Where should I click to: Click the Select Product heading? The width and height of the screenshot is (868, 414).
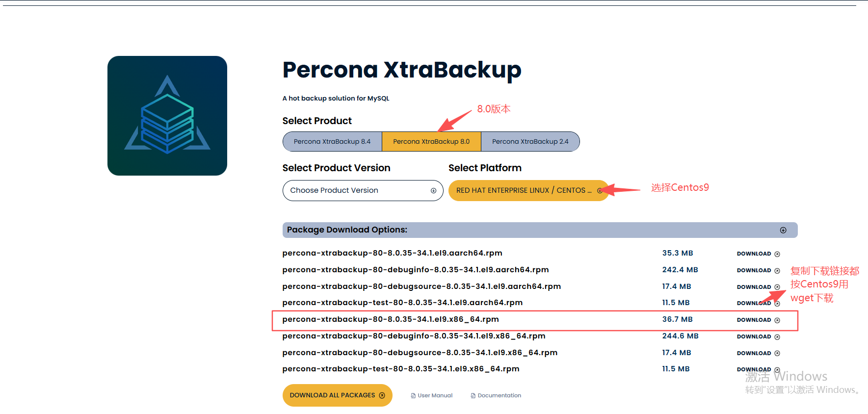pyautogui.click(x=317, y=121)
